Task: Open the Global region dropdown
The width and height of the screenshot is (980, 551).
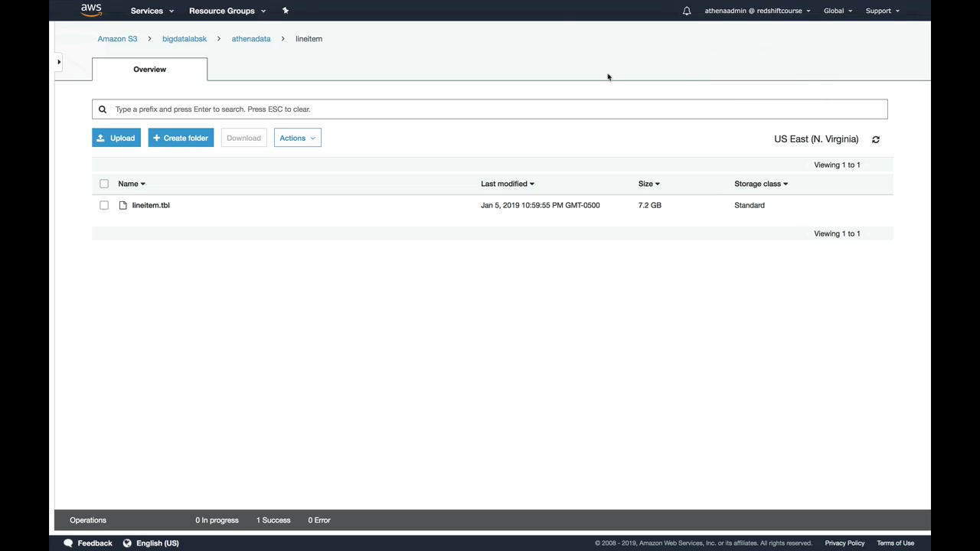Action: click(838, 11)
